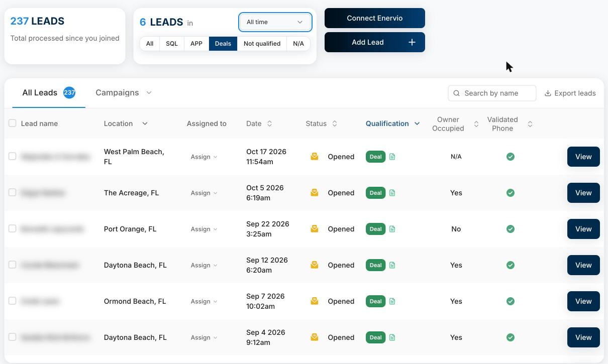Image resolution: width=608 pixels, height=364 pixels.
Task: Open the document icon beside Deal in The Acreage row
Action: 392,193
